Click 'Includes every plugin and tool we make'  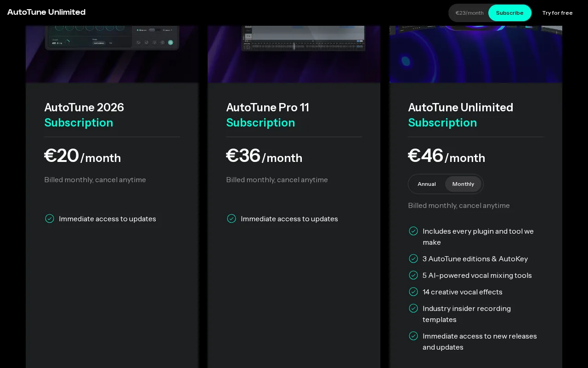(x=478, y=237)
